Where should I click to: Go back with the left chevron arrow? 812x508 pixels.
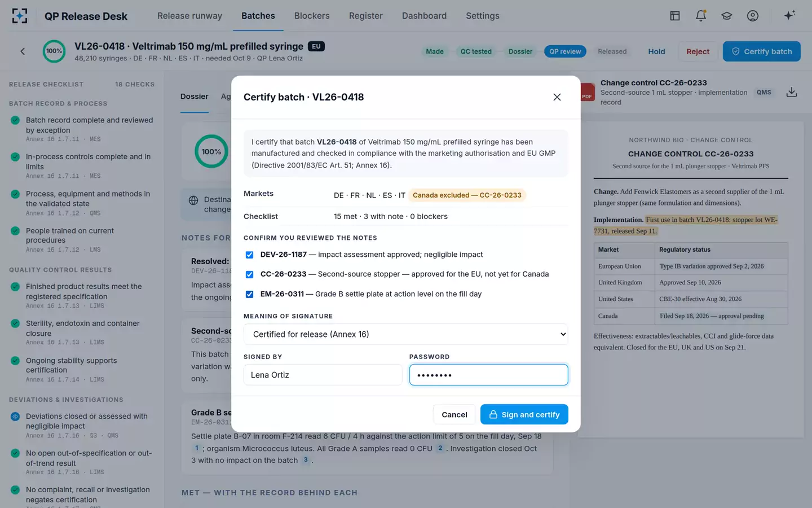[x=23, y=51]
